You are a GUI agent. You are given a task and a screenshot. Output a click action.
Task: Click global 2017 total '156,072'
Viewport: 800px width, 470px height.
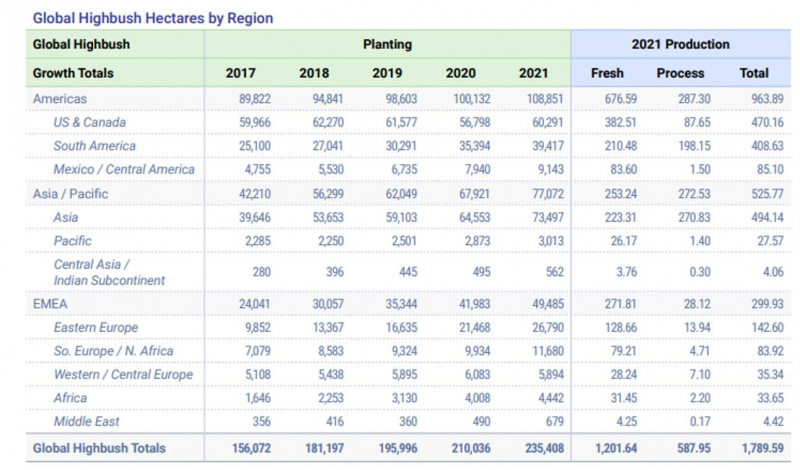[252, 448]
